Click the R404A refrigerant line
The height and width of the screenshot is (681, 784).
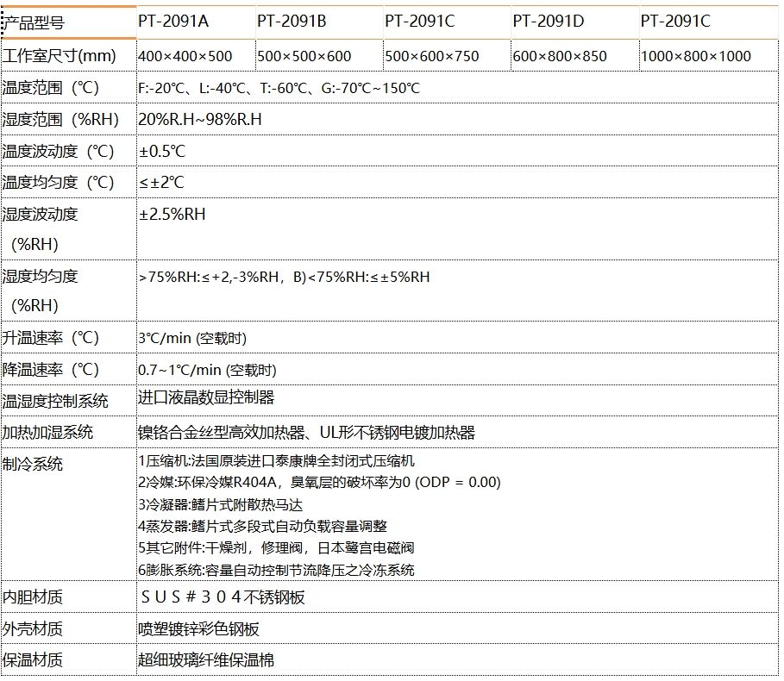point(319,483)
